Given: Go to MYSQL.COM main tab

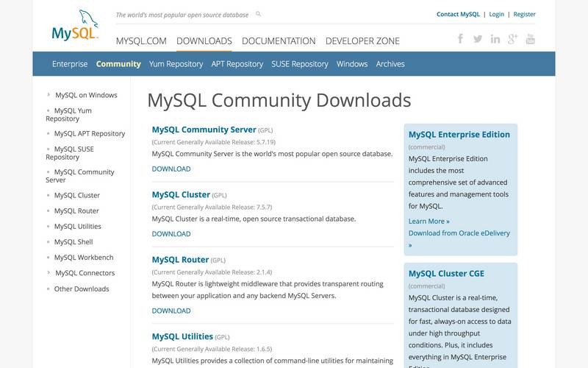Looking at the screenshot, I should [141, 41].
